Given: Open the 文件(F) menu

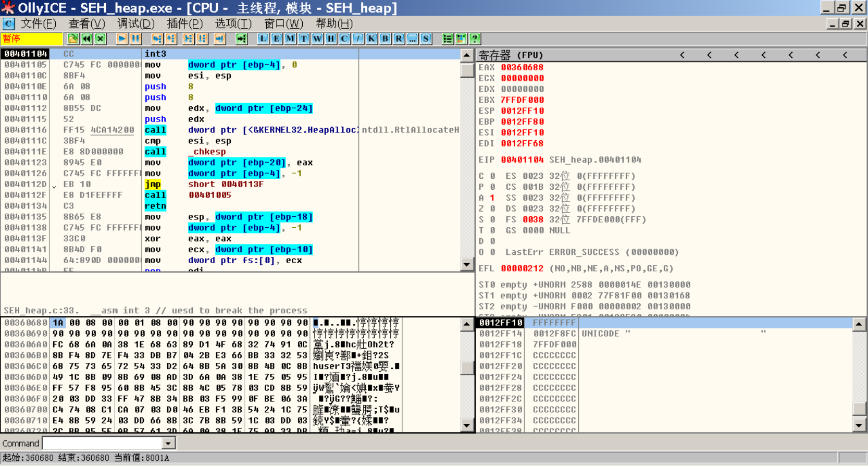Looking at the screenshot, I should [x=39, y=24].
